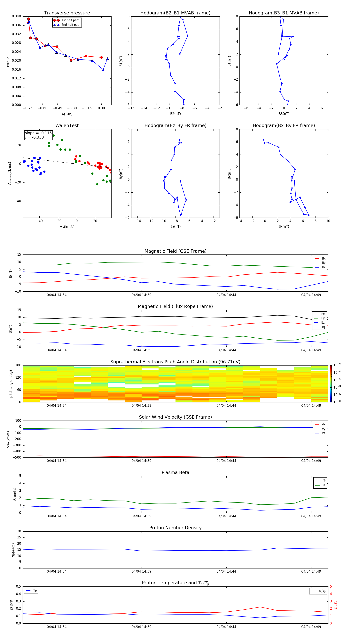Select the "Bx'" flux rope legend entry
Viewport: 351px width, 644px height.
tap(320, 314)
